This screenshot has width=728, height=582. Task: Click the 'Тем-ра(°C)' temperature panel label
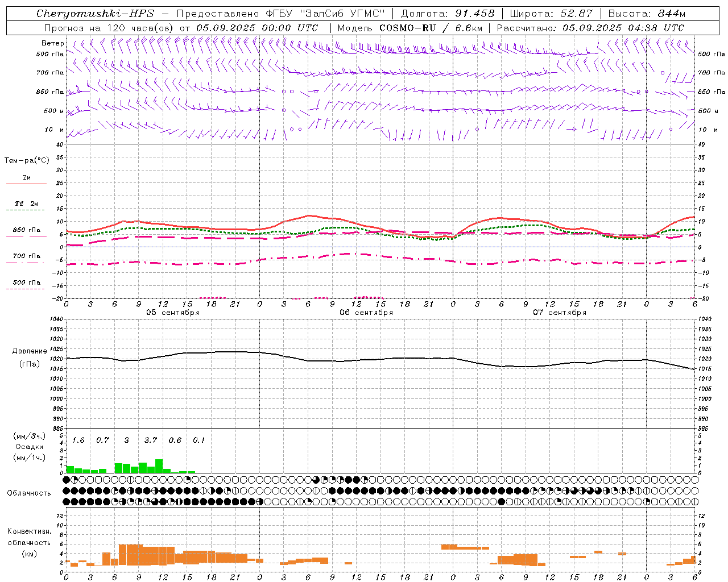(x=27, y=161)
